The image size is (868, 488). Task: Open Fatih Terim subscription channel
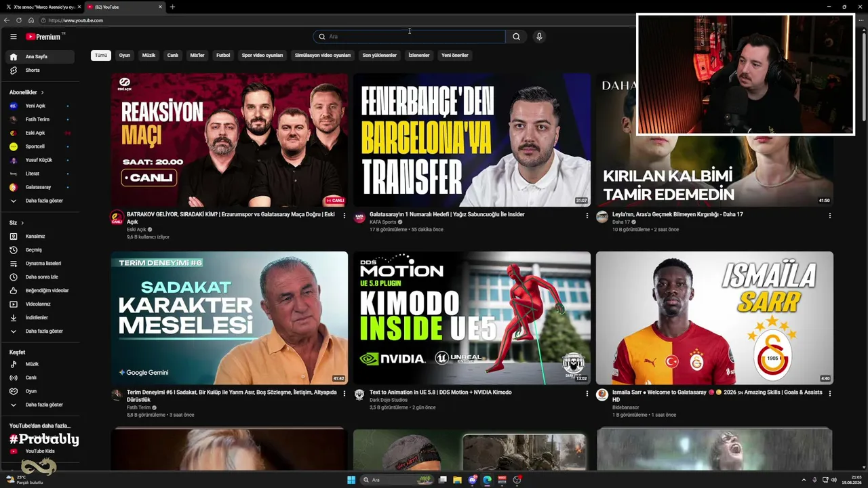tap(41, 120)
